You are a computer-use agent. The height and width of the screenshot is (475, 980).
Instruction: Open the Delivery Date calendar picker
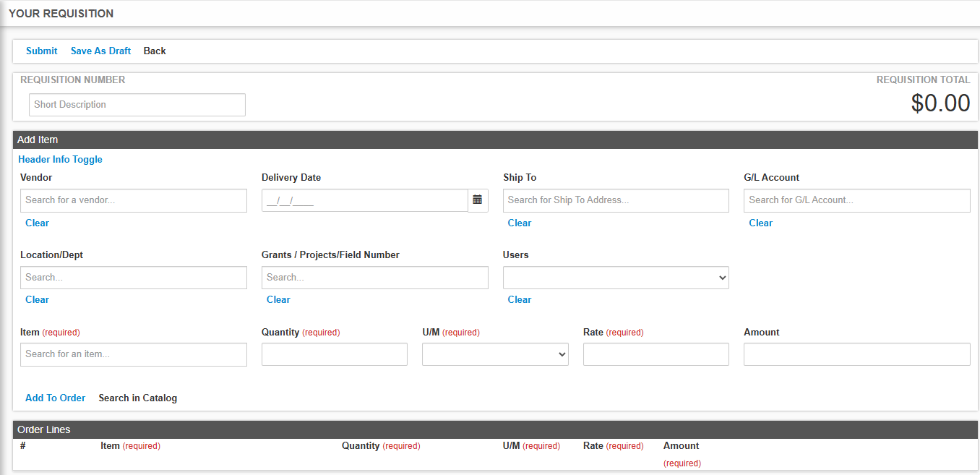coord(478,200)
